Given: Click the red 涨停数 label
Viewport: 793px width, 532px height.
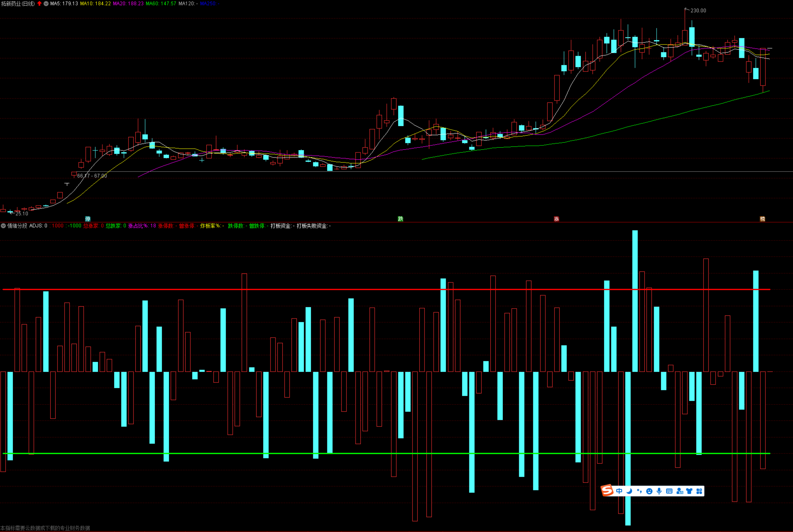Looking at the screenshot, I should 167,226.
